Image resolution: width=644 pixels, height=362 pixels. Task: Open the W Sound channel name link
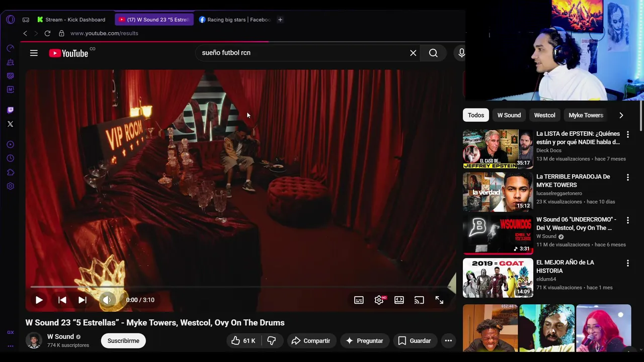pos(60,337)
